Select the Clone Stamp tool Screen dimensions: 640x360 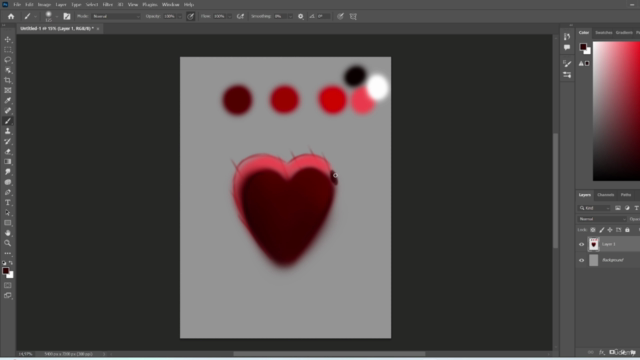8,131
